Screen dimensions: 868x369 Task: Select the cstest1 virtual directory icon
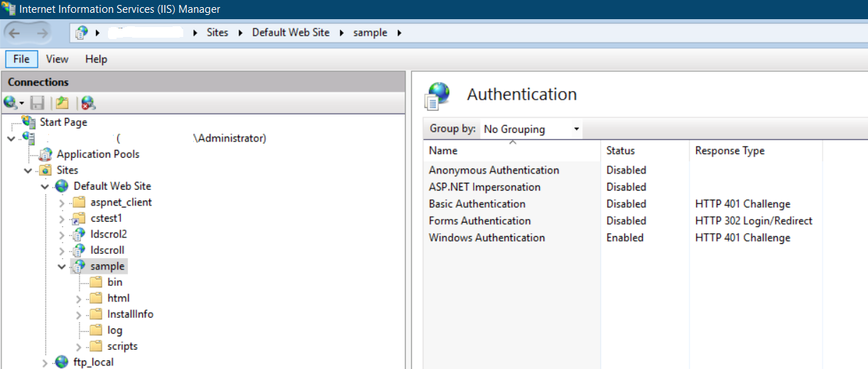(79, 218)
